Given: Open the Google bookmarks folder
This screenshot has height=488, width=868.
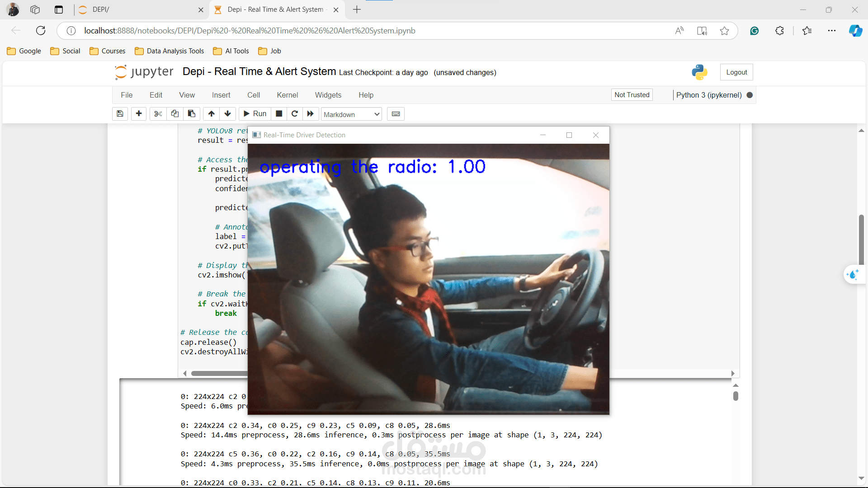Looking at the screenshot, I should pyautogui.click(x=24, y=51).
